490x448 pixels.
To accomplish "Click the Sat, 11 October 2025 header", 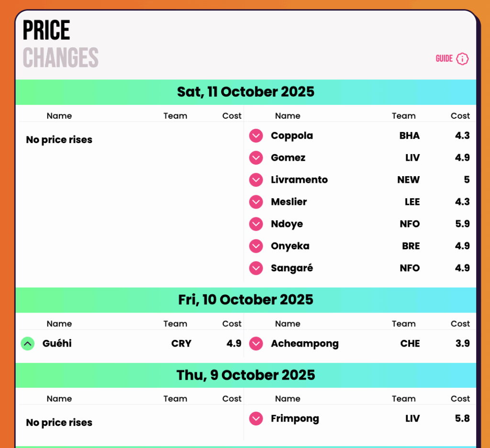I will pyautogui.click(x=245, y=92).
